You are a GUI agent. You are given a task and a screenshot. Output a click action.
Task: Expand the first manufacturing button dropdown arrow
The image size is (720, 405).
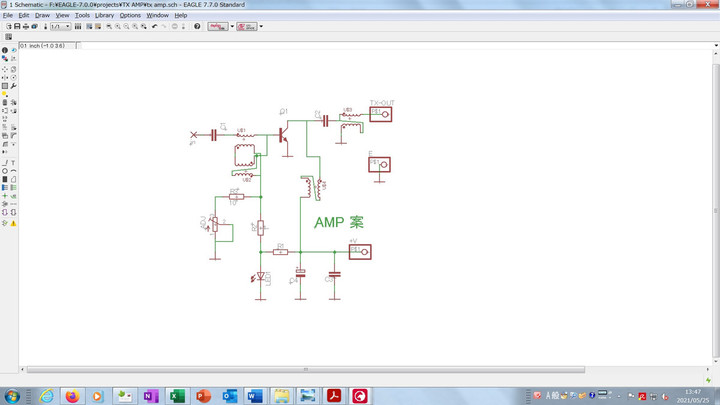click(232, 26)
